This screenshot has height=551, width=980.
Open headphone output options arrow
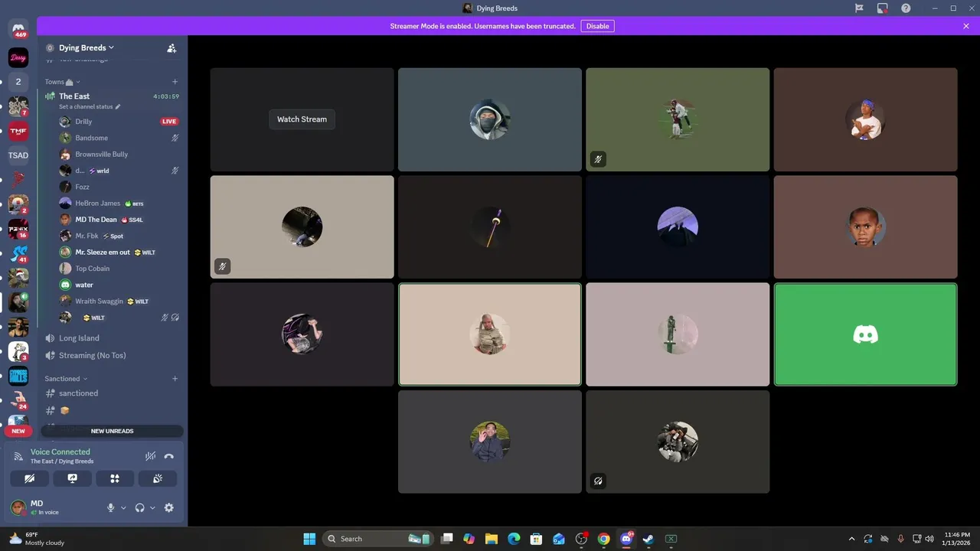pyautogui.click(x=152, y=507)
